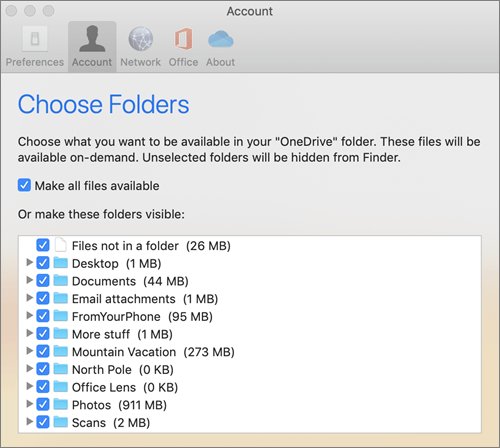The height and width of the screenshot is (448, 500).
Task: Uncheck the Email attachments checkbox
Action: [x=43, y=298]
